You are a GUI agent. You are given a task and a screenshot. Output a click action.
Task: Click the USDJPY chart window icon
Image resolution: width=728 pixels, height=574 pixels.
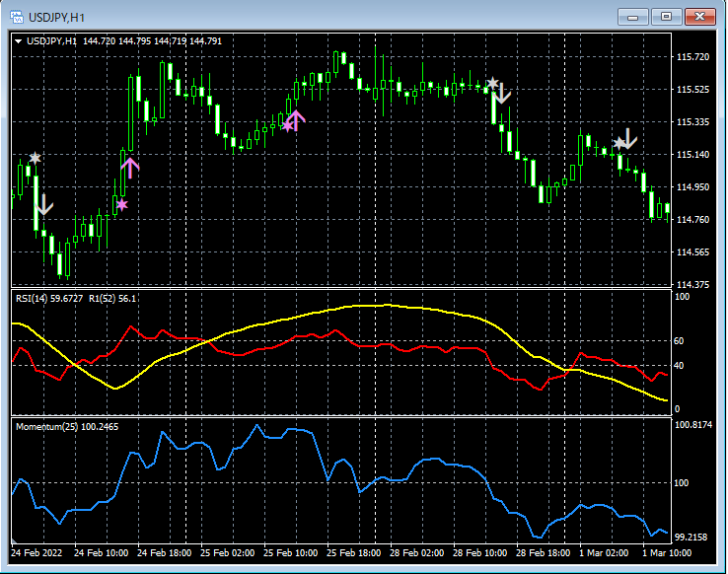17,16
